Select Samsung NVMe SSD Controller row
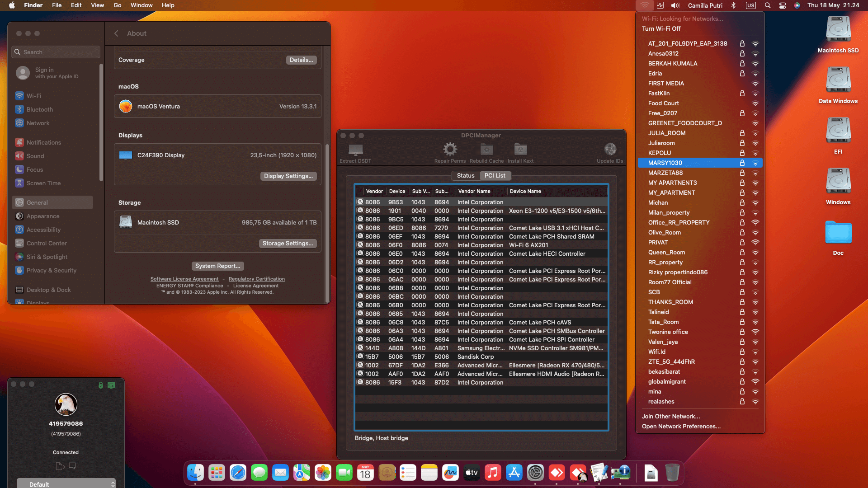 pos(481,348)
